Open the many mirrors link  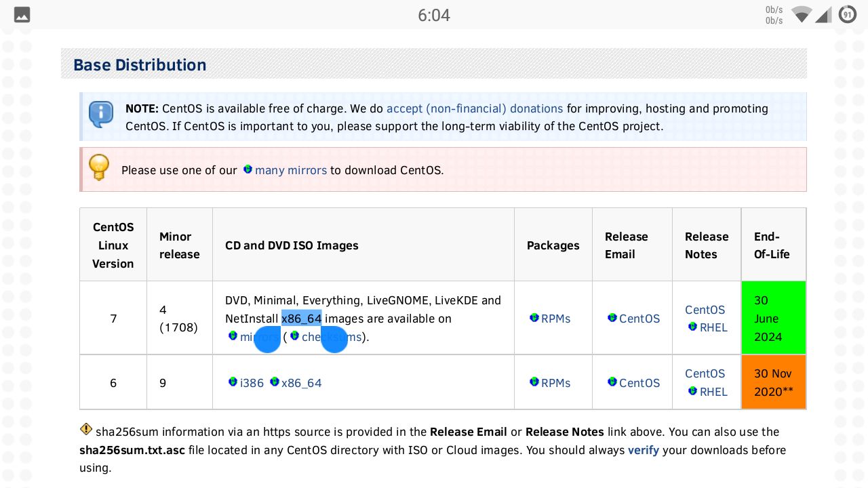pyautogui.click(x=291, y=170)
